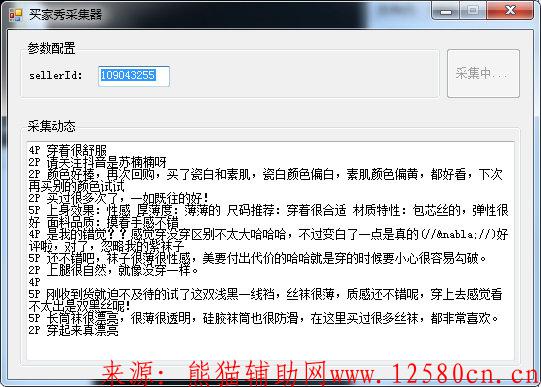
Task: Click the 买家秀采集器 window title
Action: pos(66,14)
